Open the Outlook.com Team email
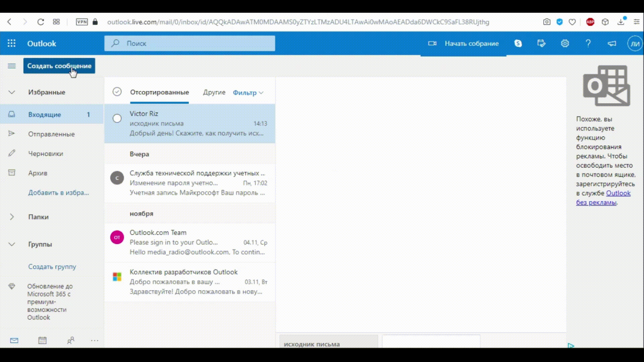The image size is (644, 362). [x=197, y=242]
